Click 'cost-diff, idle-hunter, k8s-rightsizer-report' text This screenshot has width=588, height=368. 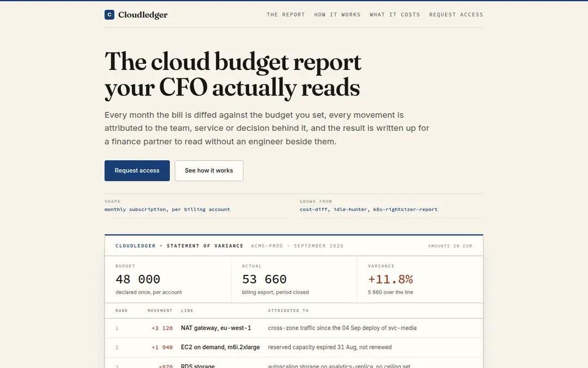click(368, 209)
